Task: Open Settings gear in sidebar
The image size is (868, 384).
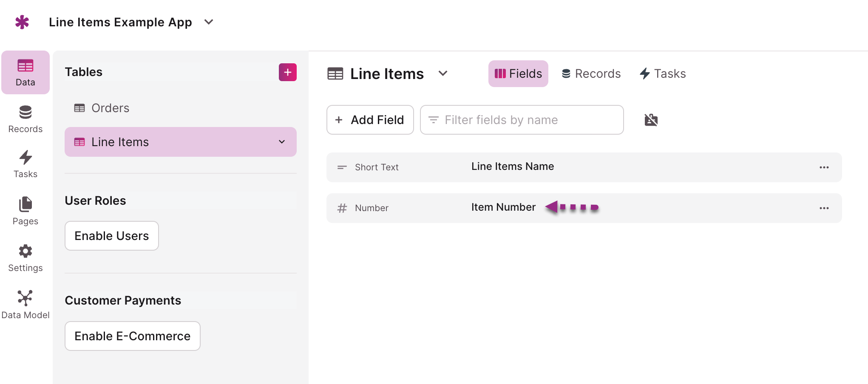Action: [26, 258]
